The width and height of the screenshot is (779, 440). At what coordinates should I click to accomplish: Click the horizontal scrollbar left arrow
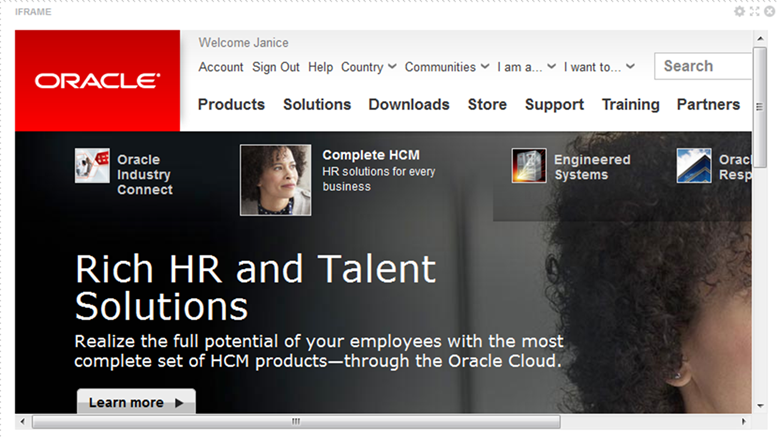tap(22, 422)
